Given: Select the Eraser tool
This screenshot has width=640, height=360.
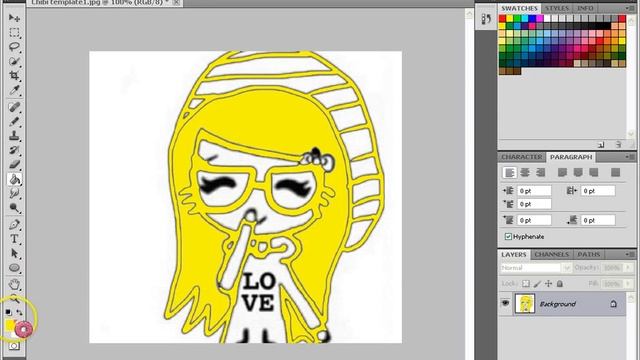Looking at the screenshot, I should (x=14, y=164).
